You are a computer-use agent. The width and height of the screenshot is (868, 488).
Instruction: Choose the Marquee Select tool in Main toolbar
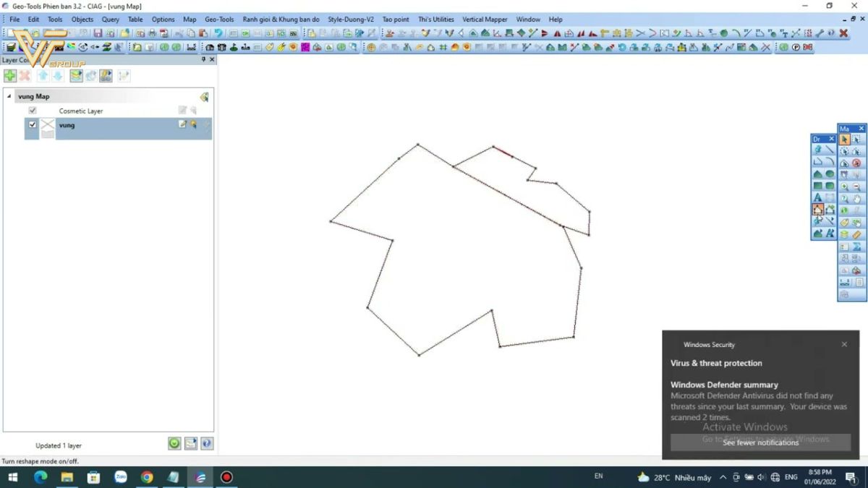(856, 139)
